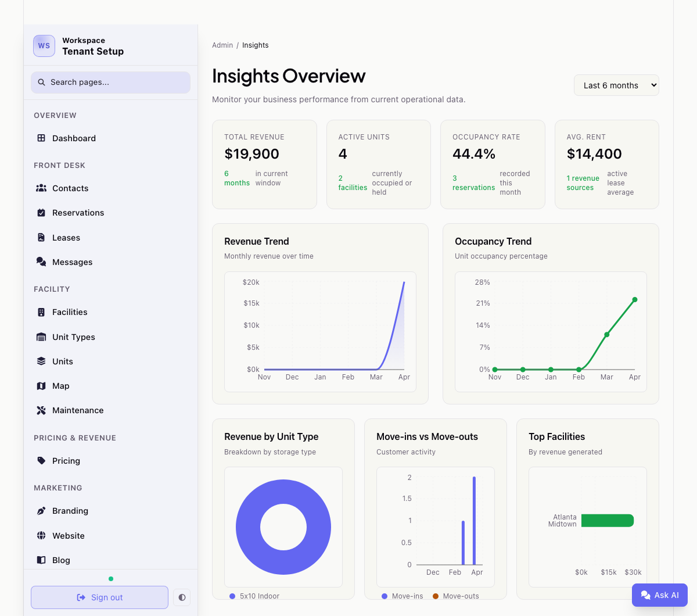Click the Atlanta Midtown green bar
The width and height of the screenshot is (697, 616).
coord(608,521)
